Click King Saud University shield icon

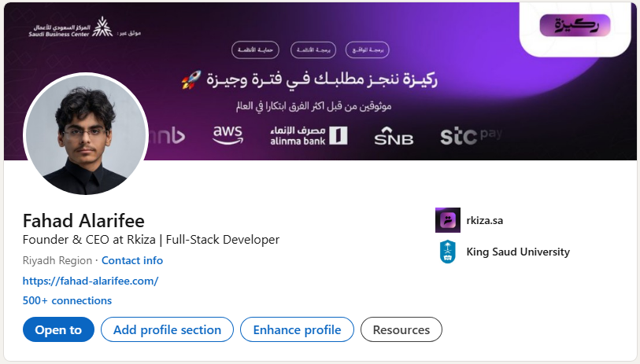[x=448, y=252]
